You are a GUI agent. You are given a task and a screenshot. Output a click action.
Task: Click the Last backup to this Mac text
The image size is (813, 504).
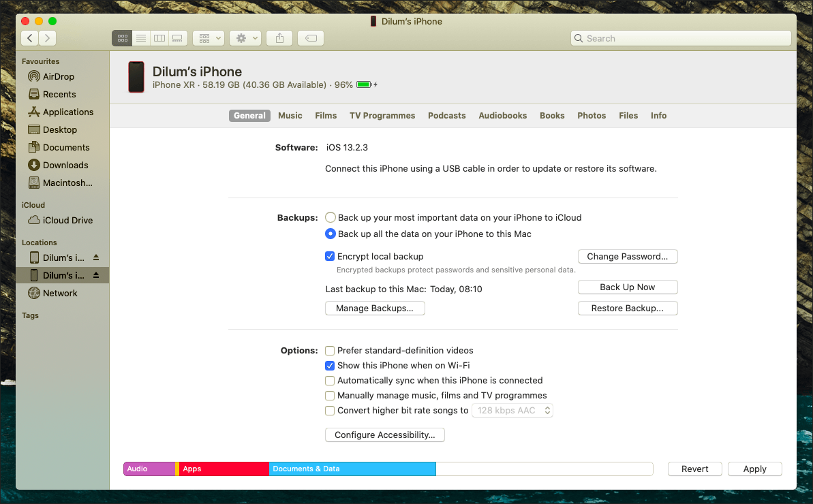(x=404, y=289)
